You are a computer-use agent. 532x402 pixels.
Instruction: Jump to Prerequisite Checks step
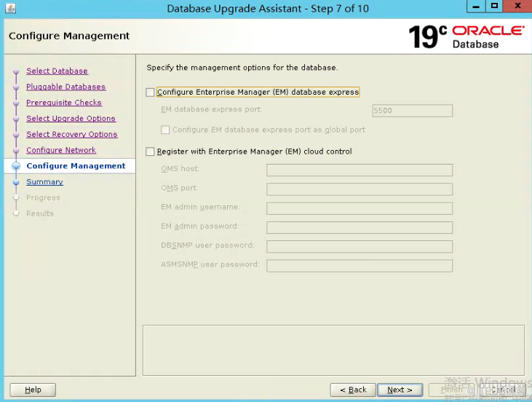[x=64, y=103]
